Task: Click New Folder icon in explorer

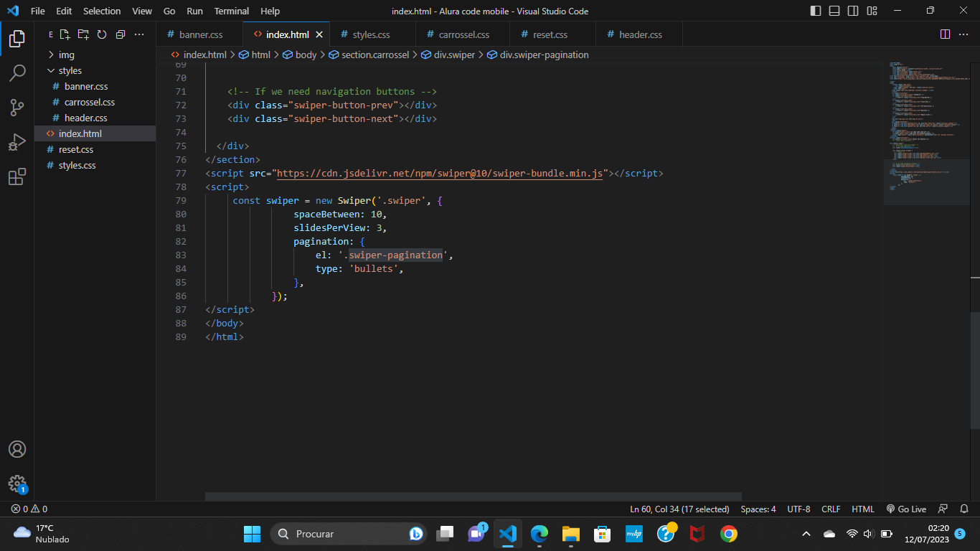Action: 83,34
